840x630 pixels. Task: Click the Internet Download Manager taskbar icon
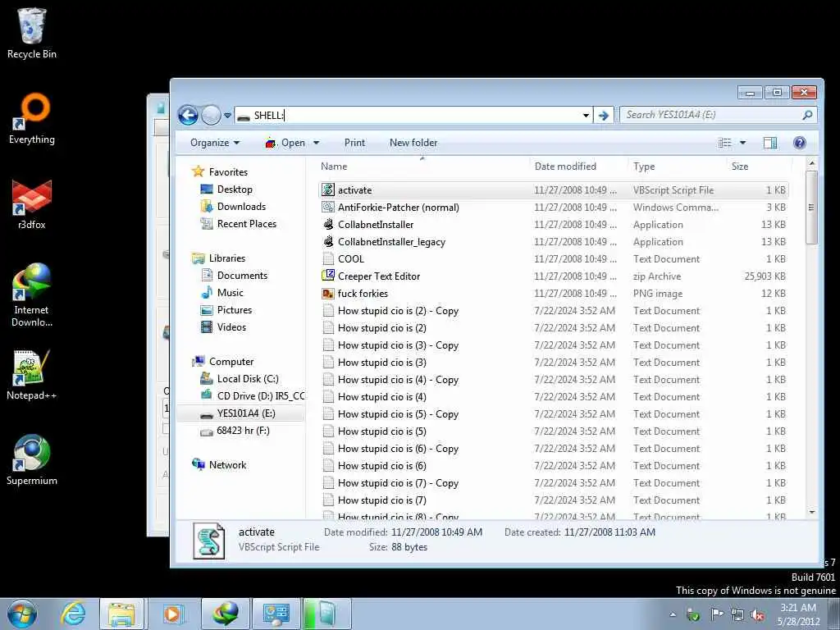click(225, 614)
